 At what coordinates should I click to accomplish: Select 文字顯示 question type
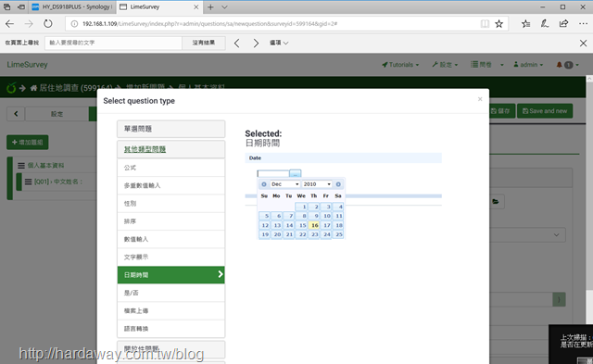point(170,257)
